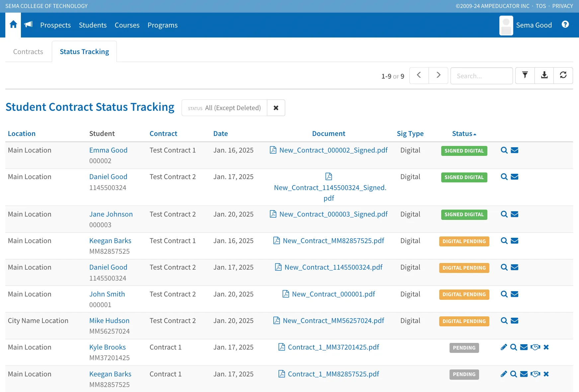Edit Keegan Barks Contract 1 pencil icon
Viewport: 579px width, 392px height.
coord(504,374)
